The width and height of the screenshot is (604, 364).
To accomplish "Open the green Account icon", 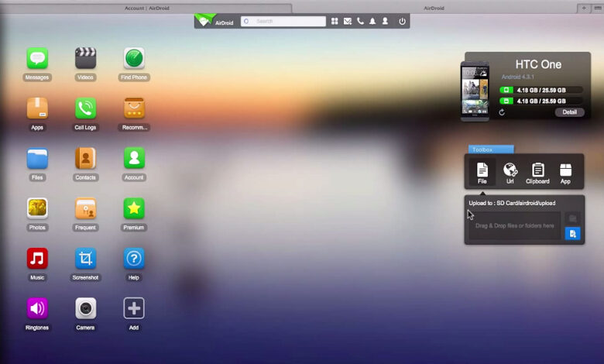I will point(134,158).
